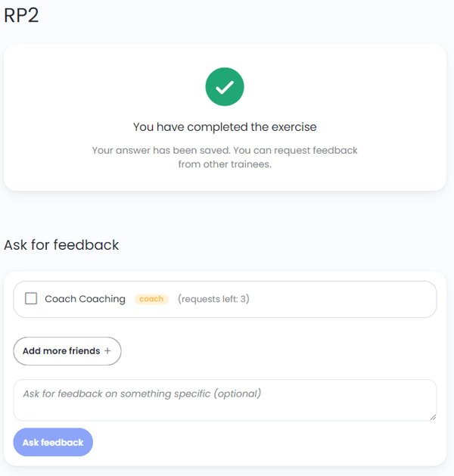Click the orange coach badge

151,299
